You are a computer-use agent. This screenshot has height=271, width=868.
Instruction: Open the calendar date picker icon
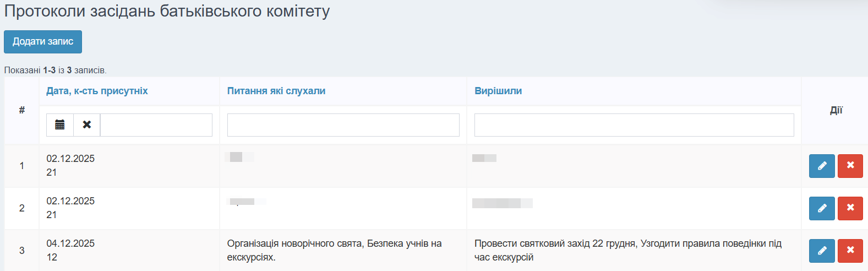60,125
